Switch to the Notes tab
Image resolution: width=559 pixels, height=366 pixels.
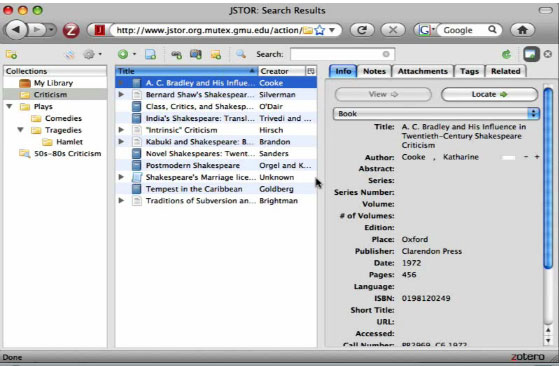click(374, 71)
